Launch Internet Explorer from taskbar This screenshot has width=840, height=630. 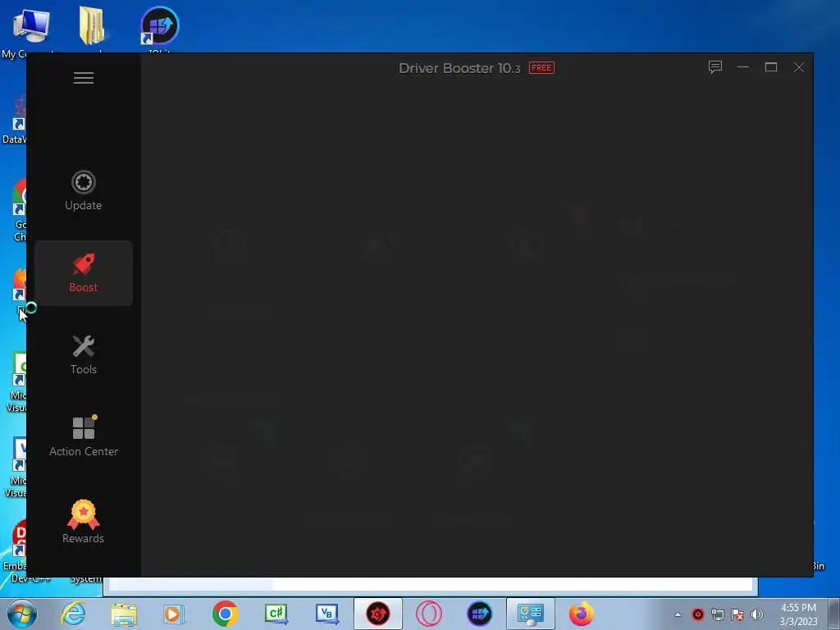[x=73, y=614]
